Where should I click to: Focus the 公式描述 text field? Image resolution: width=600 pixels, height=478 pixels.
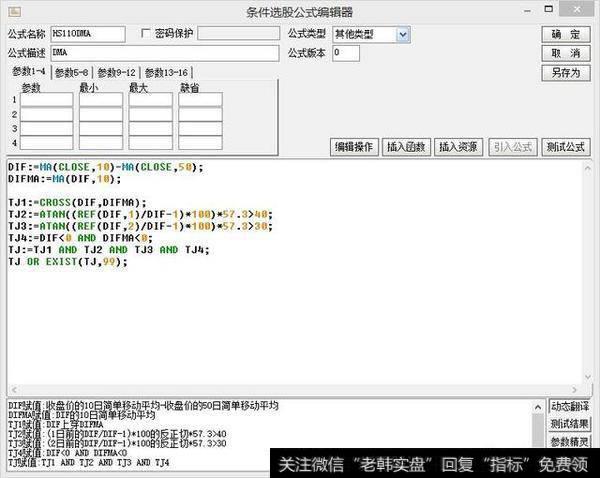[x=163, y=53]
